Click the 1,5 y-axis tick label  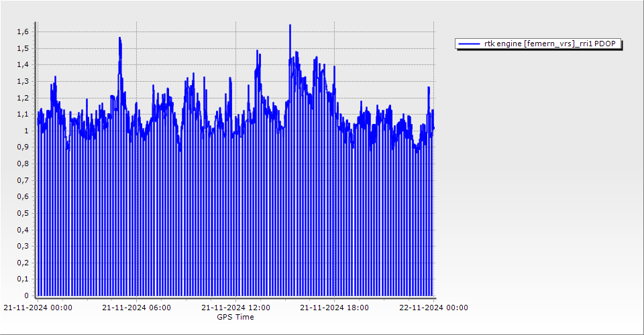point(22,48)
